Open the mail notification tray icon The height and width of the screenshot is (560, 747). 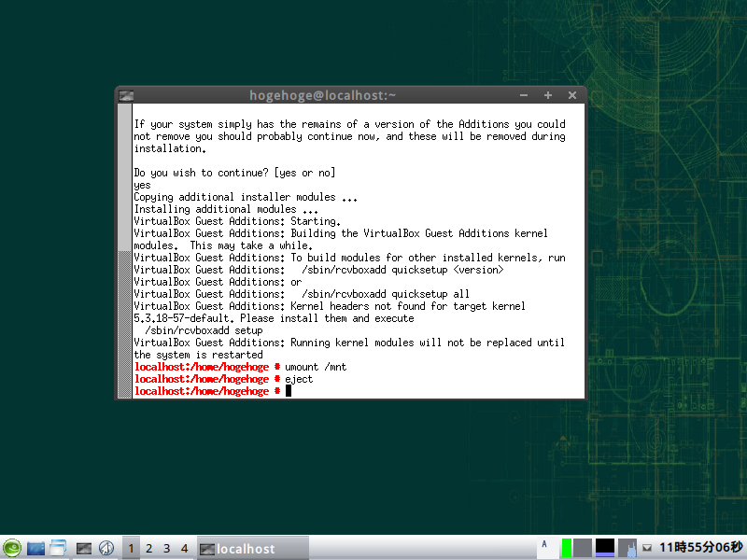(647, 548)
